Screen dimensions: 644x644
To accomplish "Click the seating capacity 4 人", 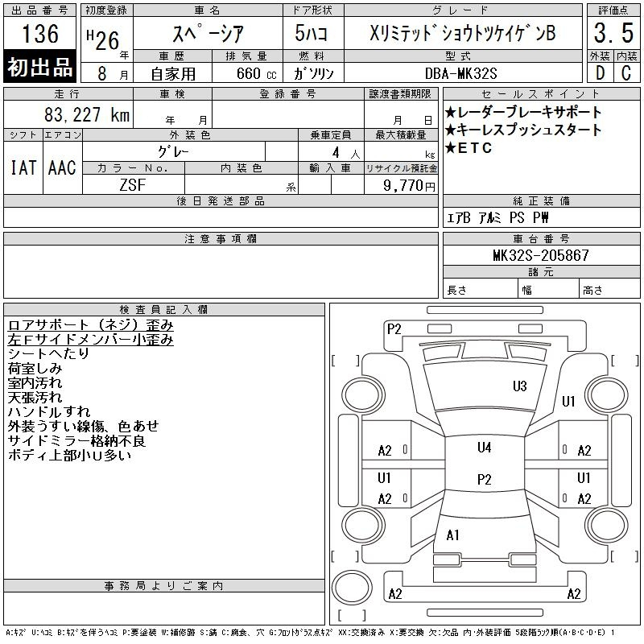I will click(346, 153).
